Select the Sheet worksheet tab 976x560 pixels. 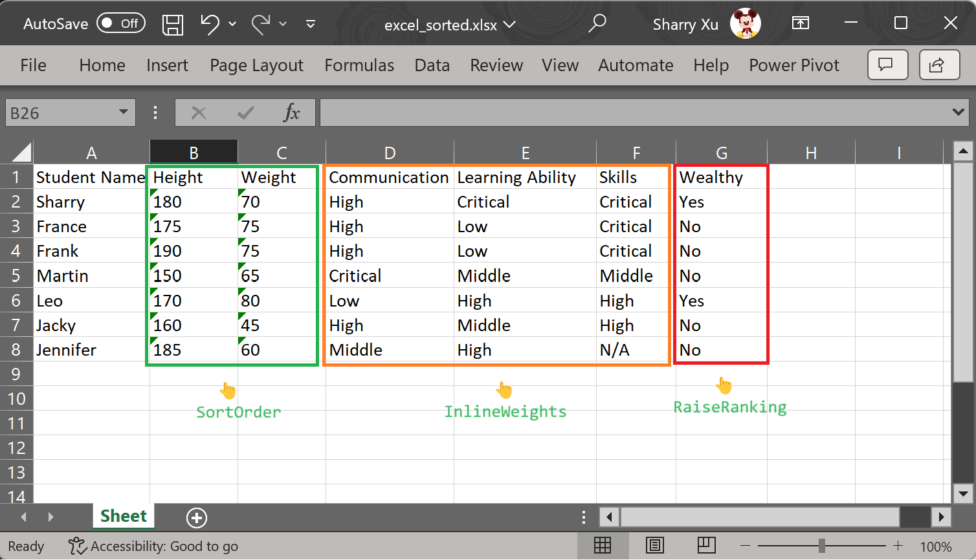tap(124, 516)
